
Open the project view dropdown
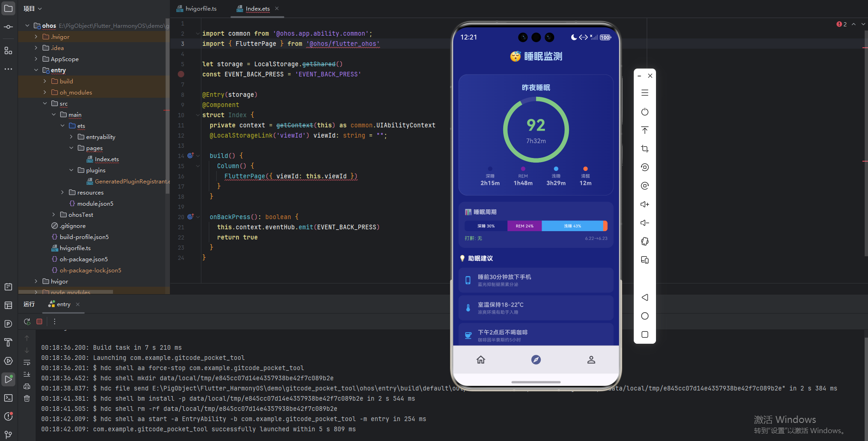[x=33, y=8]
